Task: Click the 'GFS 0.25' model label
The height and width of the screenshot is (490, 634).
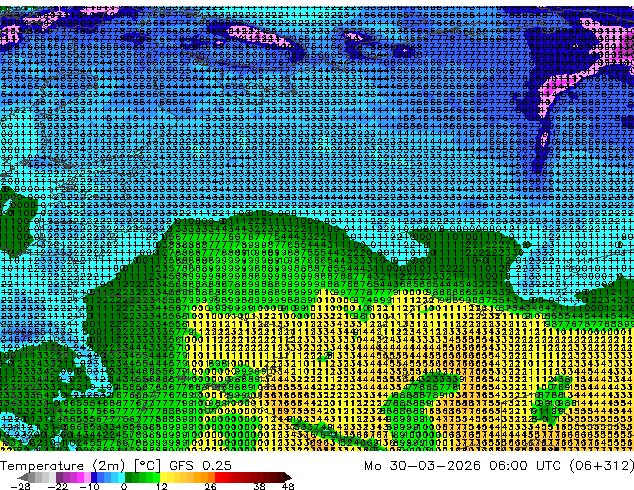Action: pyautogui.click(x=200, y=466)
